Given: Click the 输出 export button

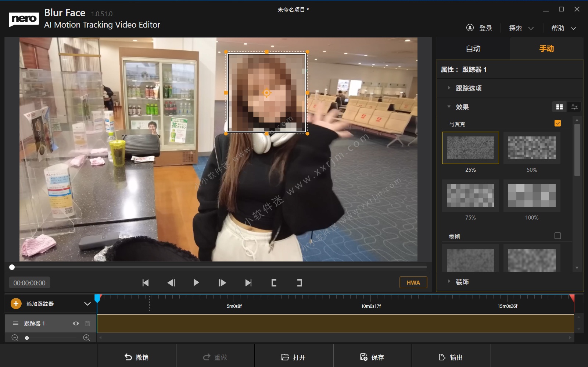Looking at the screenshot, I should pyautogui.click(x=451, y=357).
